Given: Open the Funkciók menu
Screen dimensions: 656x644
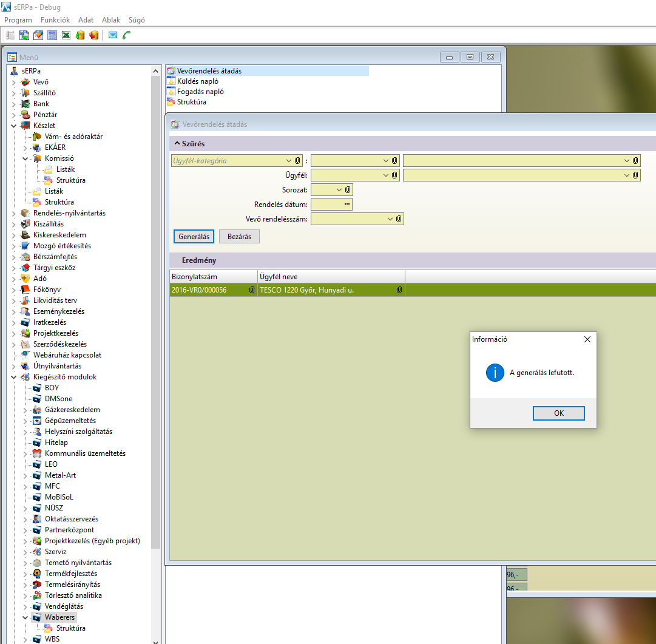Looking at the screenshot, I should (55, 20).
